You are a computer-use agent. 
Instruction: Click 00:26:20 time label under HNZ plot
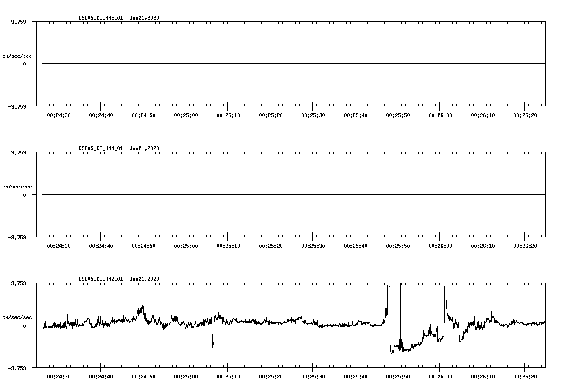tap(525, 377)
